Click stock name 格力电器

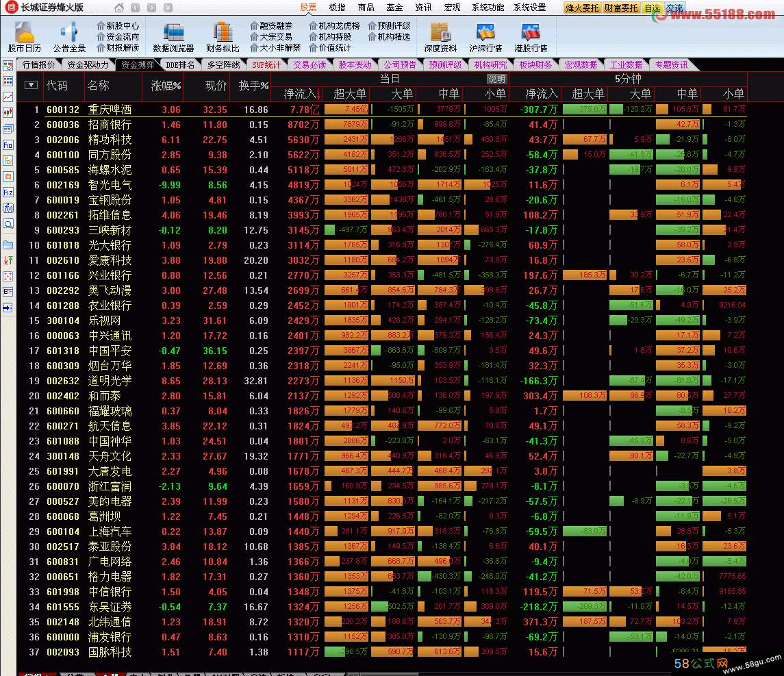click(110, 577)
